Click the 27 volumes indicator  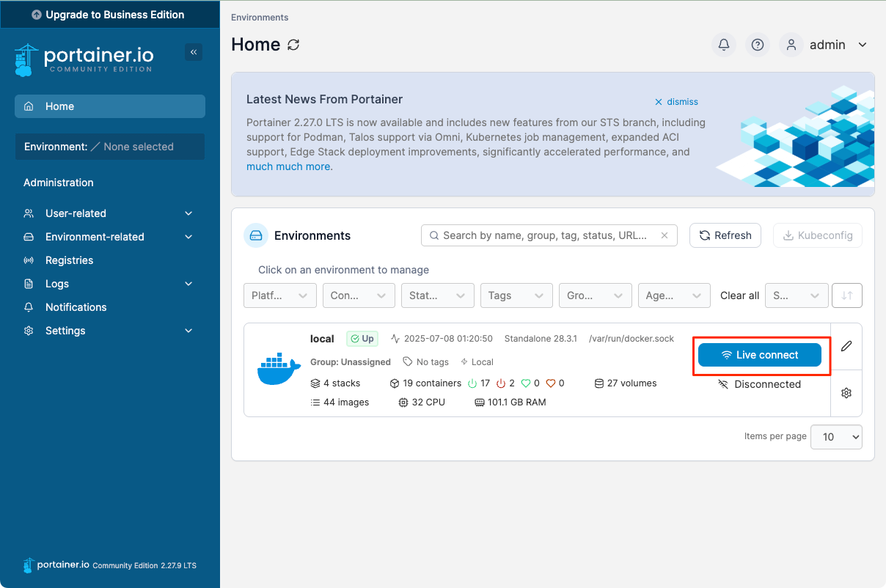click(x=625, y=383)
